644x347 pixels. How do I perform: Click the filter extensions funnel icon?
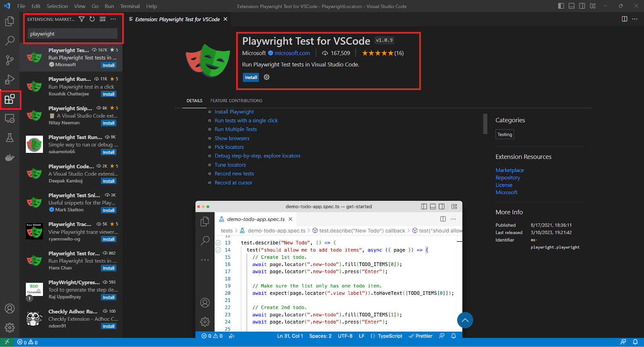click(x=82, y=19)
